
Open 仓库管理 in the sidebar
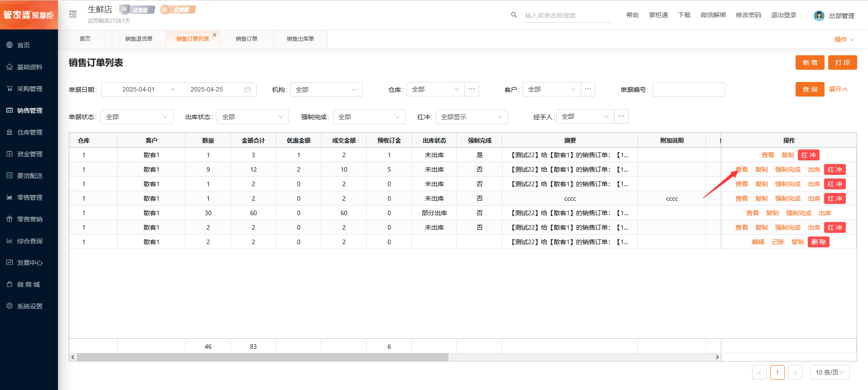[29, 132]
